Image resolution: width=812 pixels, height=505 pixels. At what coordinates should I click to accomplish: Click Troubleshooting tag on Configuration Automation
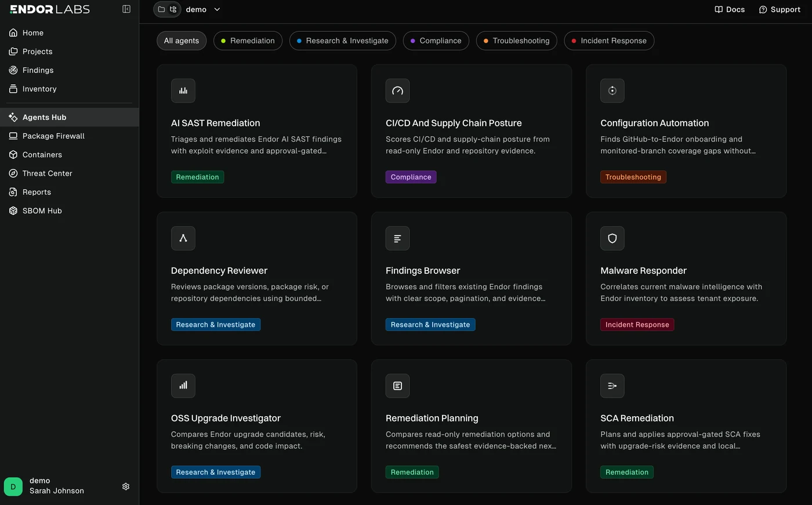[x=633, y=177]
